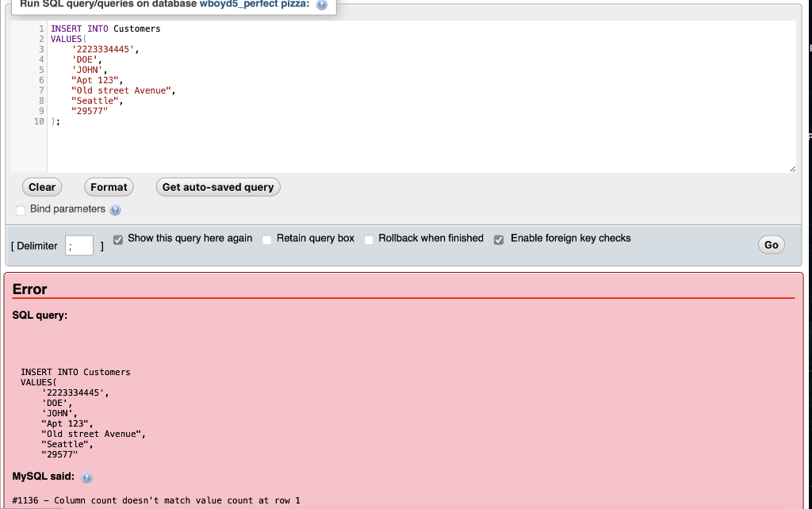Check the Bind parameters checkbox
Screen dimensions: 812x509
(x=20, y=209)
